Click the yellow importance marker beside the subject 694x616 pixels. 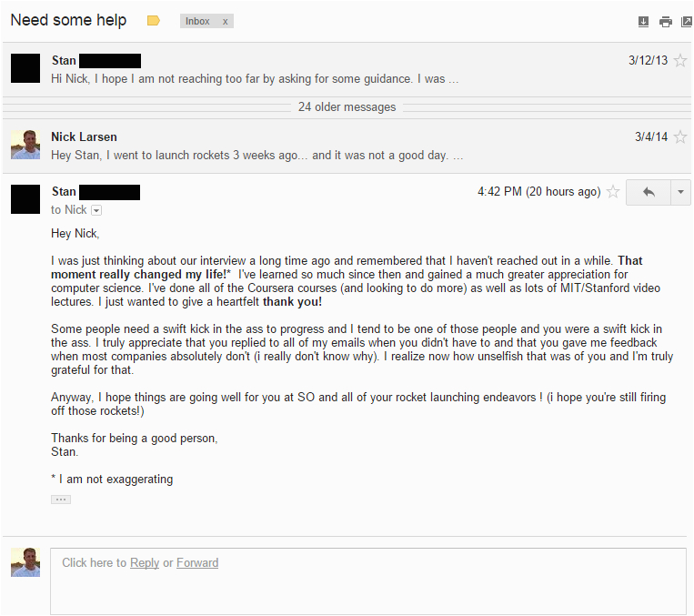tap(153, 21)
